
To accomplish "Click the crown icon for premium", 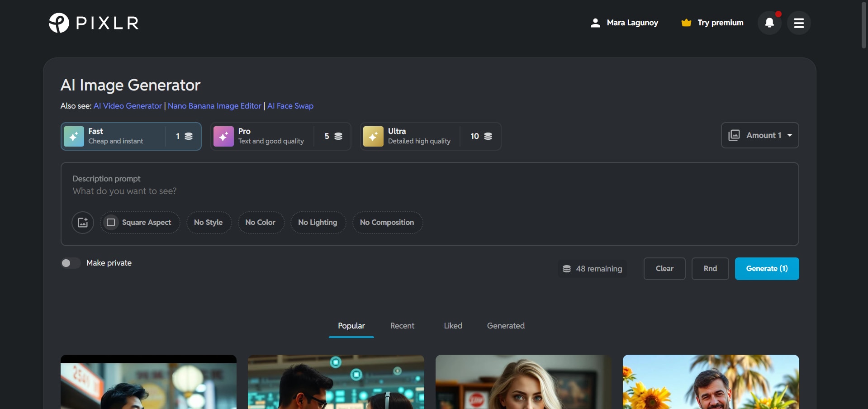I will click(x=686, y=23).
